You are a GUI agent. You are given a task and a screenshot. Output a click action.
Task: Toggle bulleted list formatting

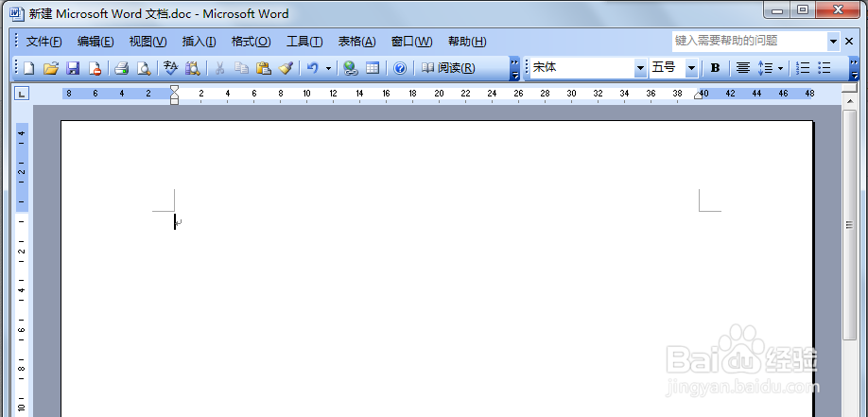(x=825, y=68)
